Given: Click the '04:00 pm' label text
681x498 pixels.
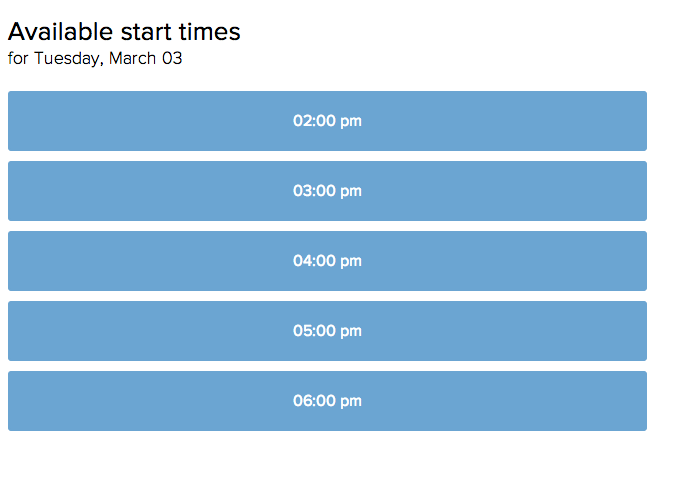Looking at the screenshot, I should [x=327, y=261].
